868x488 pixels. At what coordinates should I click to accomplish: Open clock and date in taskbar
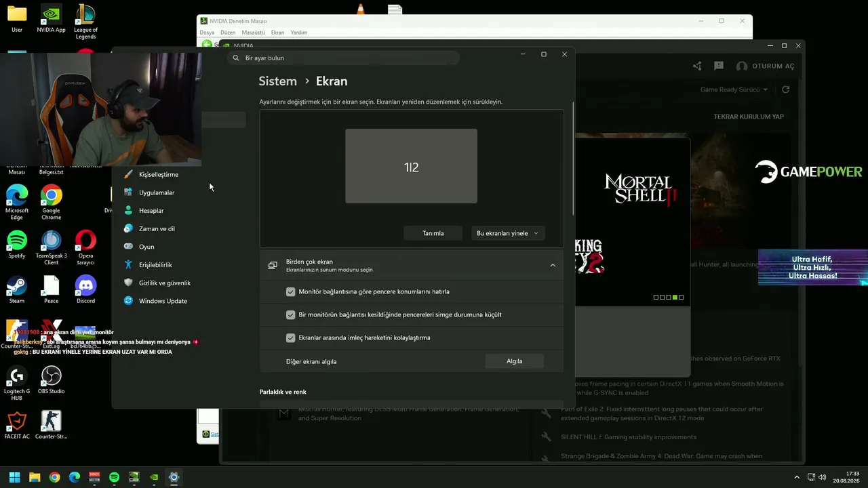pos(846,477)
